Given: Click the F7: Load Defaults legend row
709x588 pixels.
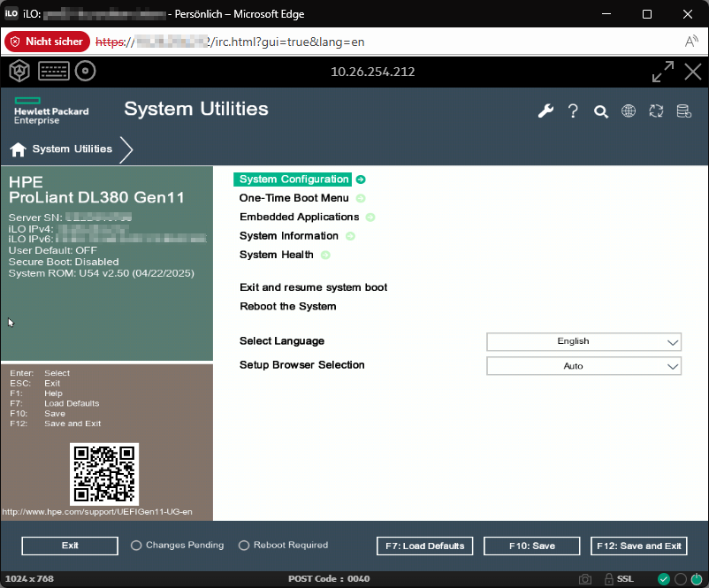Looking at the screenshot, I should pos(55,403).
